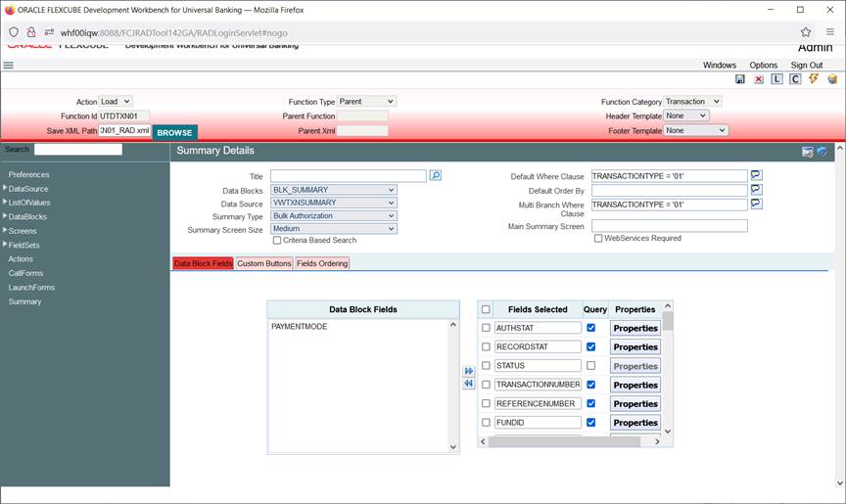The image size is (846, 504).
Task: Expand the Screens tree node
Action: [5, 230]
